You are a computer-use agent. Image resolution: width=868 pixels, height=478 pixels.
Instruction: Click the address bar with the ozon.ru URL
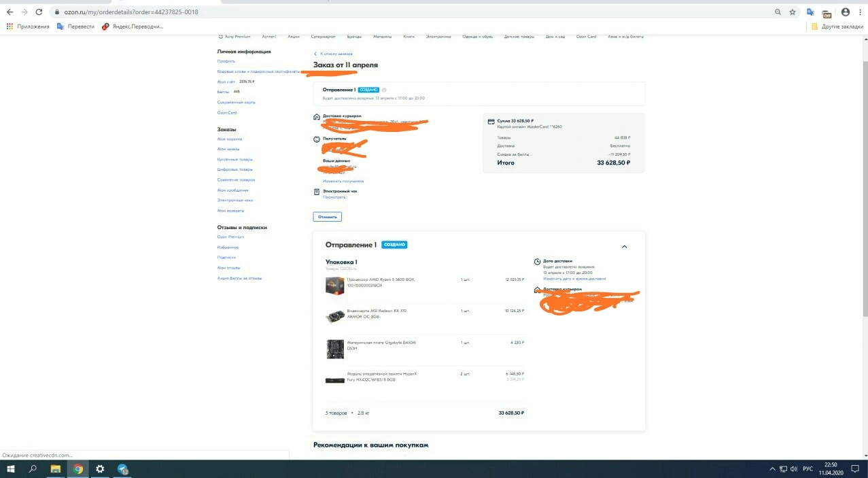tap(408, 12)
